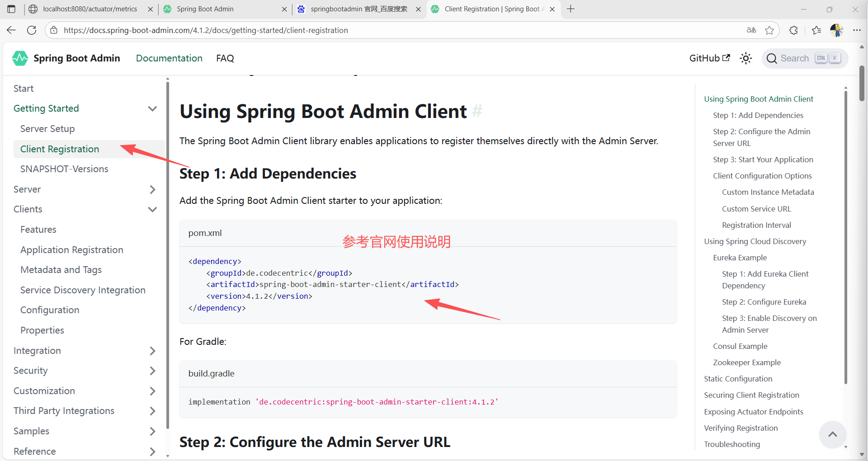The image size is (868, 461).
Task: Click the address bar URL
Action: click(x=206, y=30)
